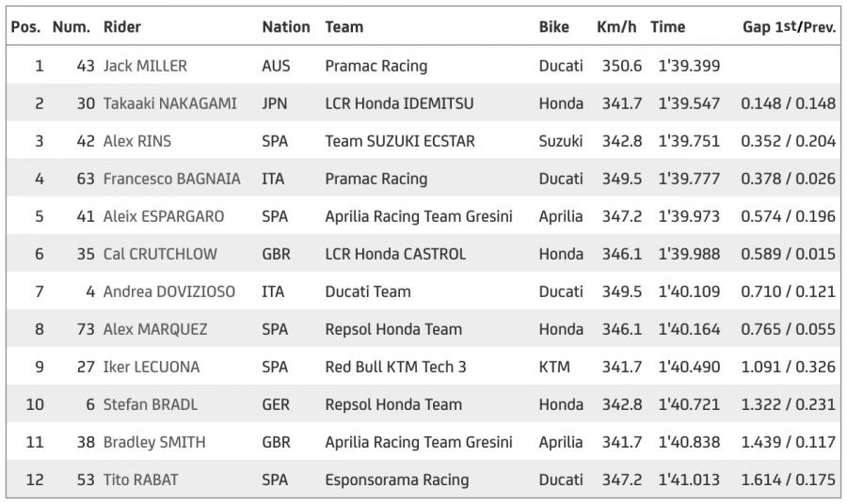The image size is (847, 504).
Task: Click the Time column header
Action: point(667,27)
